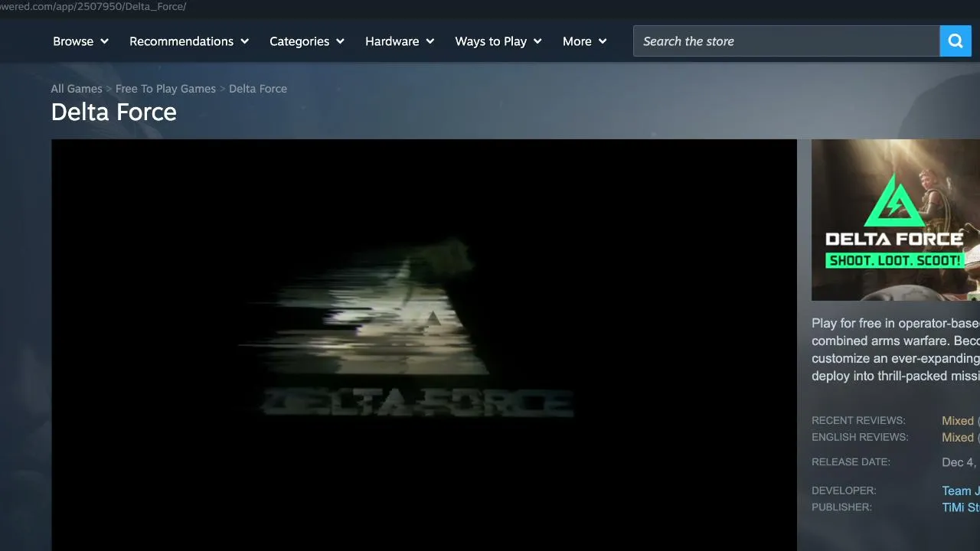Screen dimensions: 980x551
Task: Open the More menu
Action: pos(585,41)
